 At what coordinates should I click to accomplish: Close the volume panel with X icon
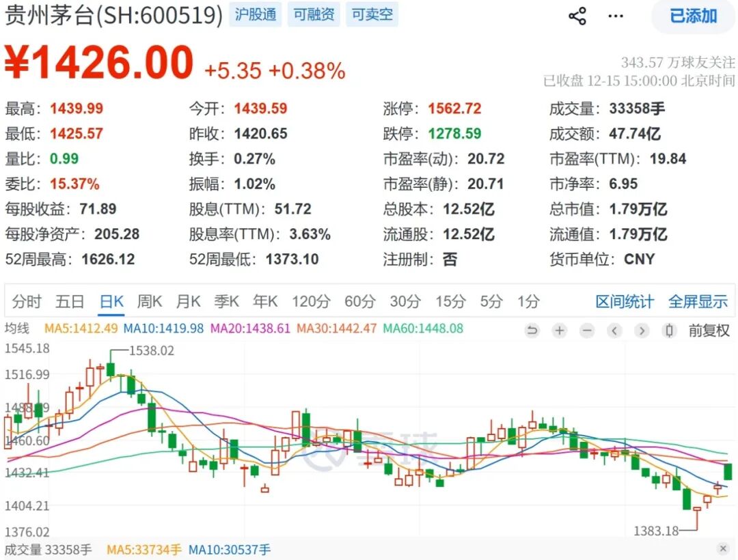pos(724,548)
